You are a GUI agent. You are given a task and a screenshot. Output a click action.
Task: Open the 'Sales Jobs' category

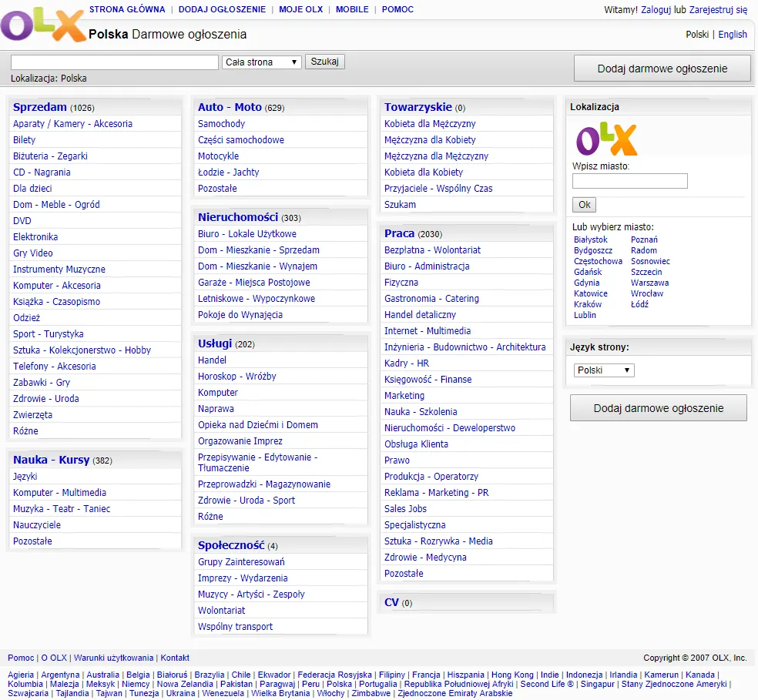405,508
